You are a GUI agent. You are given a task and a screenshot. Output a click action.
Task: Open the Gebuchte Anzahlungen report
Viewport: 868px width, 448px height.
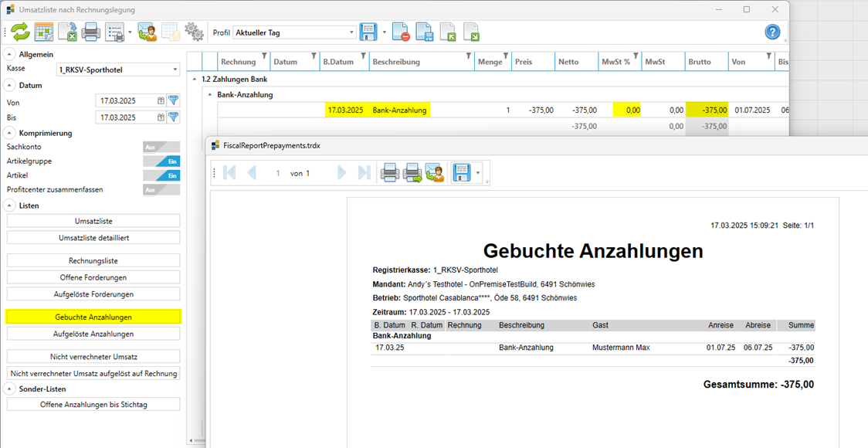pos(93,317)
